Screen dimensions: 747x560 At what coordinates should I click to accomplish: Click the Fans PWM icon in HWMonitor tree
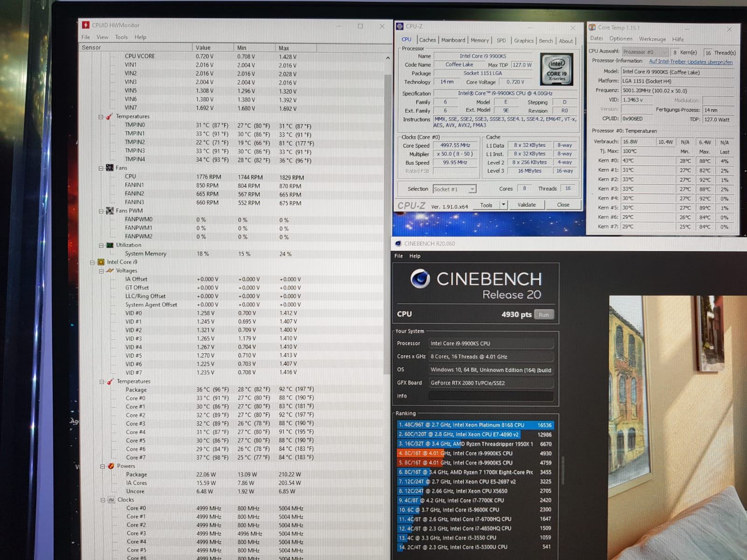click(x=110, y=211)
